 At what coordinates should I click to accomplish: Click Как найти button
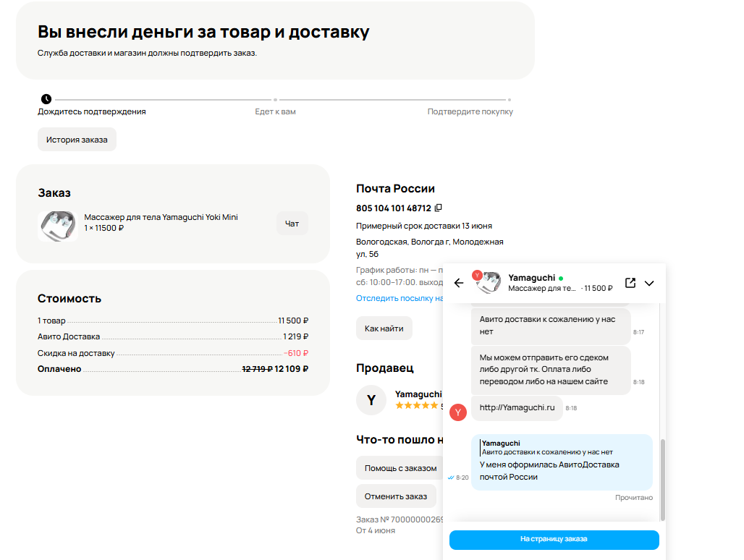coord(384,328)
